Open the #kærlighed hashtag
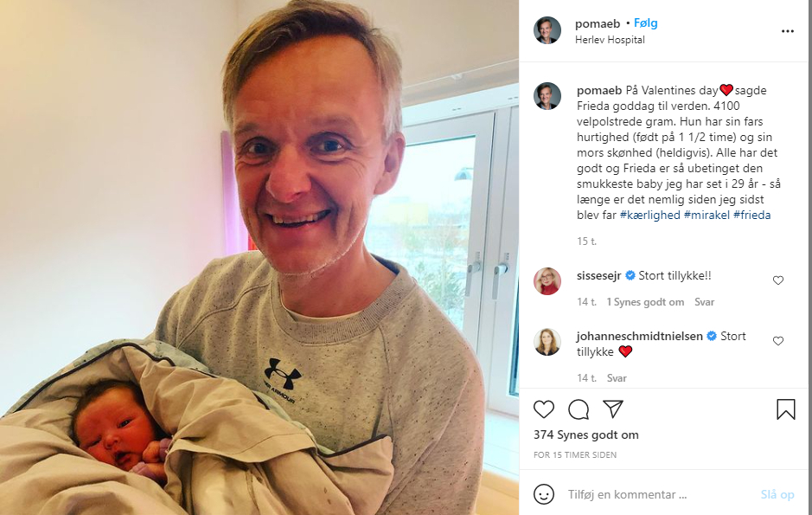Screen dimensions: 812x515 (x=650, y=215)
